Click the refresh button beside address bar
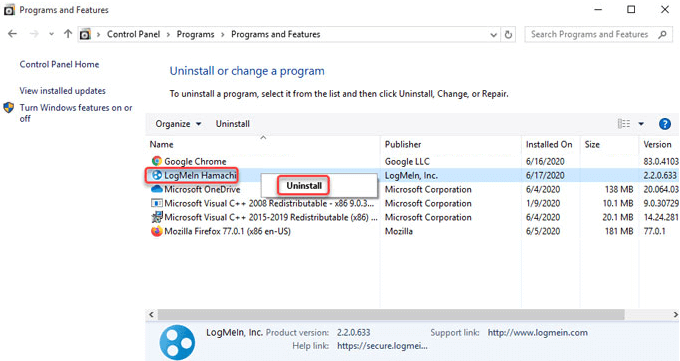This screenshot has height=361, width=680. coord(508,34)
